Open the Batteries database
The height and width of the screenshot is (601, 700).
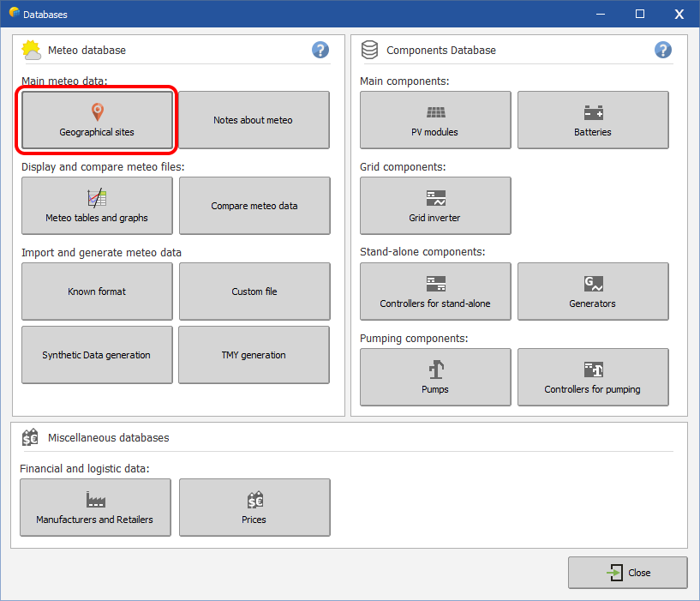593,120
